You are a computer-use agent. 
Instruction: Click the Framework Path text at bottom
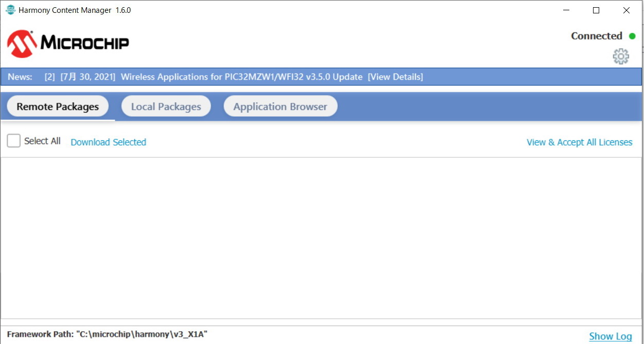point(107,334)
